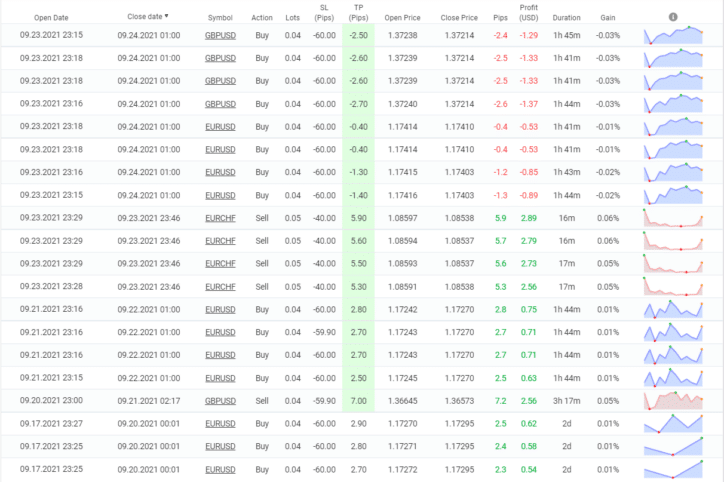Open GBPUSD link in the top row
The width and height of the screenshot is (724, 482).
pyautogui.click(x=220, y=36)
